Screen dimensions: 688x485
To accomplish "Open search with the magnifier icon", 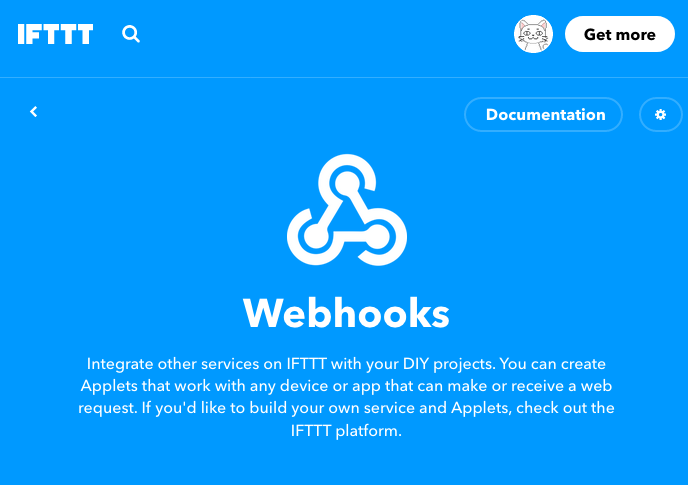I will [131, 34].
